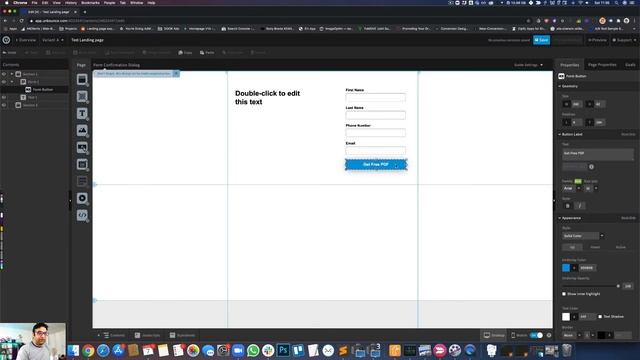
Task: Enable the Text Shadow checkbox
Action: (600, 316)
